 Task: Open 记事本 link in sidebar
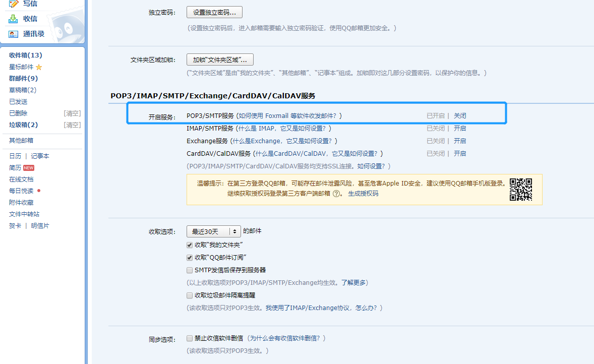click(x=40, y=156)
